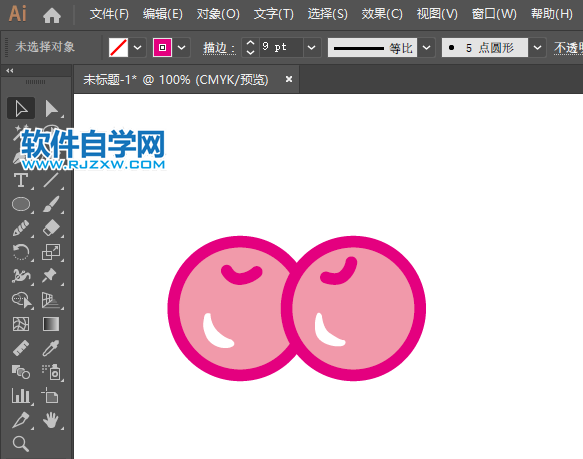583x459 pixels.
Task: Open the 对象(O) menu
Action: pyautogui.click(x=218, y=14)
